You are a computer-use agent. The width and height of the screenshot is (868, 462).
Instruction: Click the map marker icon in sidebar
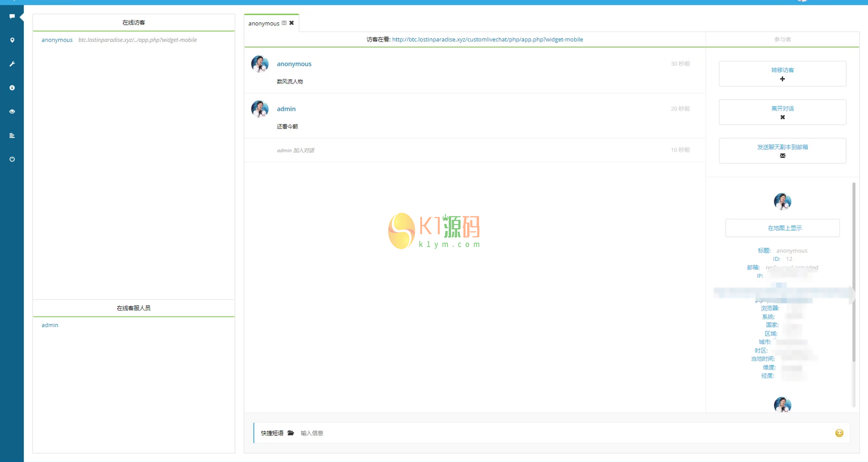click(x=12, y=40)
